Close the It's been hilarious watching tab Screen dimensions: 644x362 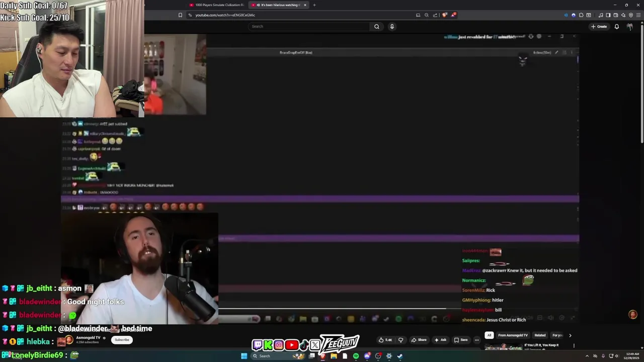point(305,5)
